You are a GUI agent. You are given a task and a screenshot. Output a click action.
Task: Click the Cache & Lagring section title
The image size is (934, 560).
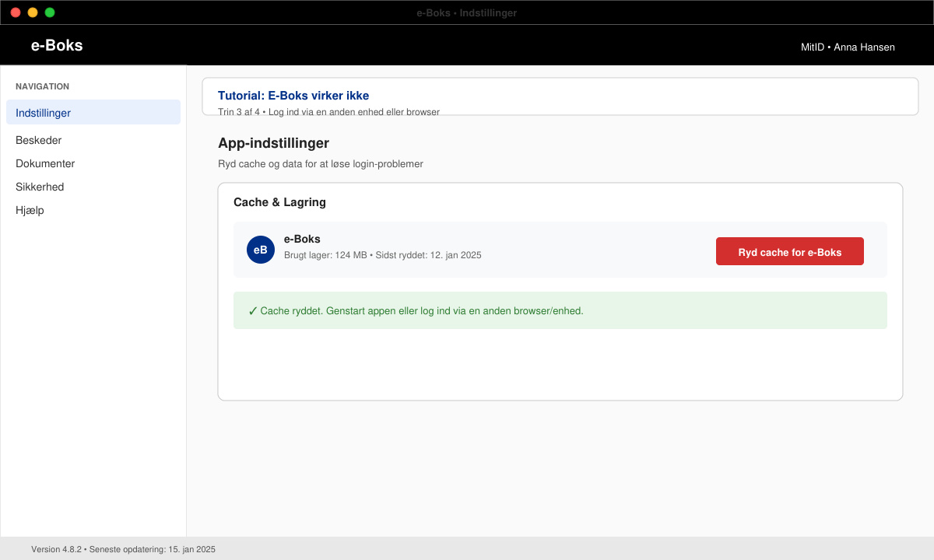(279, 202)
